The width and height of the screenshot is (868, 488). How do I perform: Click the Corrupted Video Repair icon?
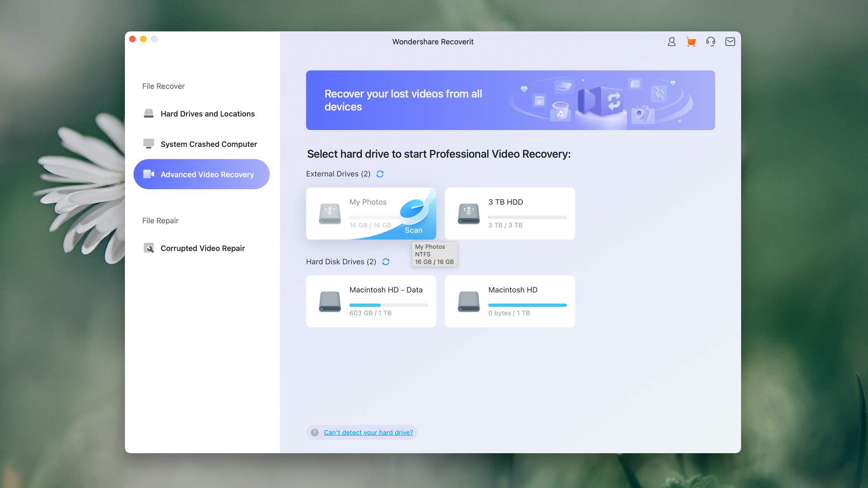pyautogui.click(x=149, y=248)
